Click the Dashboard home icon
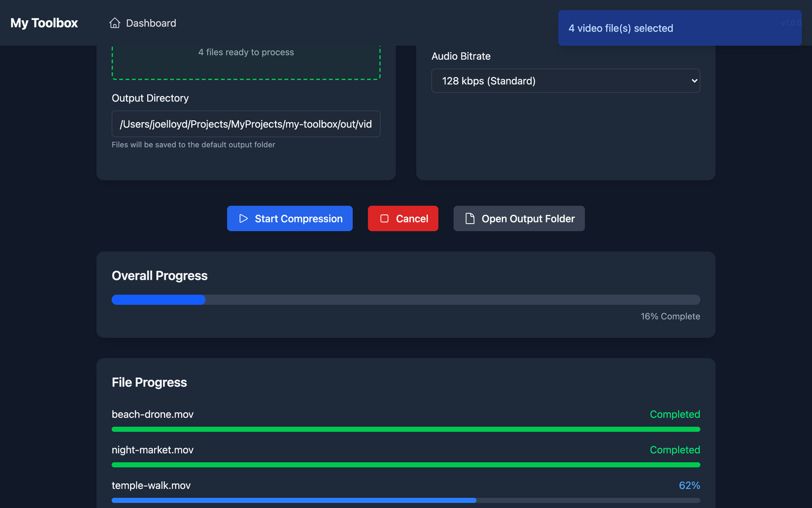Screen dimensions: 812x508 (115, 23)
